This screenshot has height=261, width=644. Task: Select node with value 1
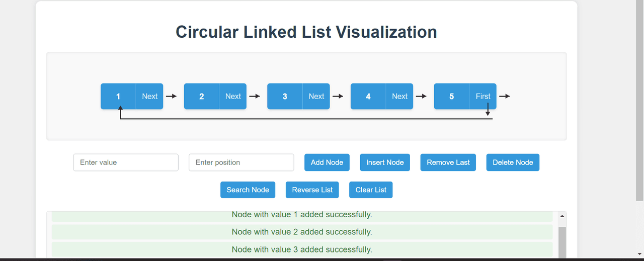pyautogui.click(x=118, y=96)
